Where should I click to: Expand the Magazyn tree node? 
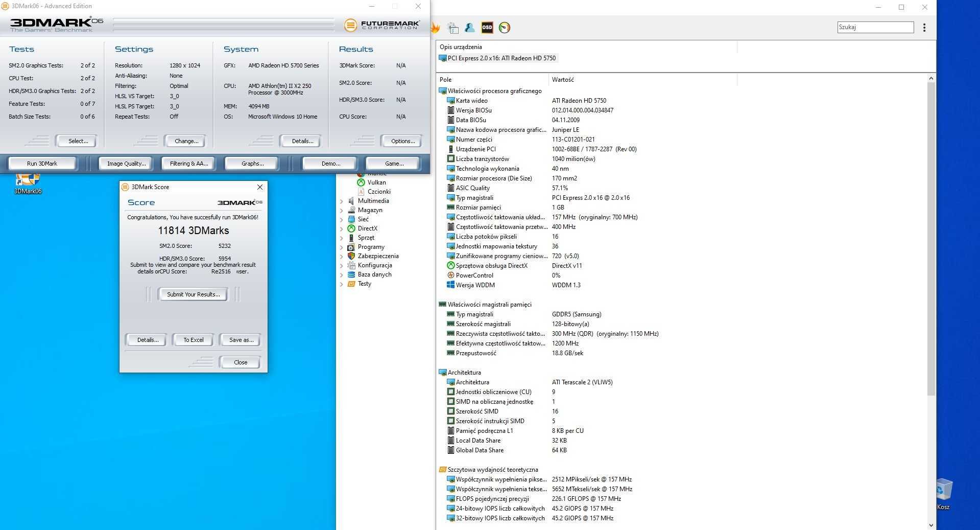342,210
